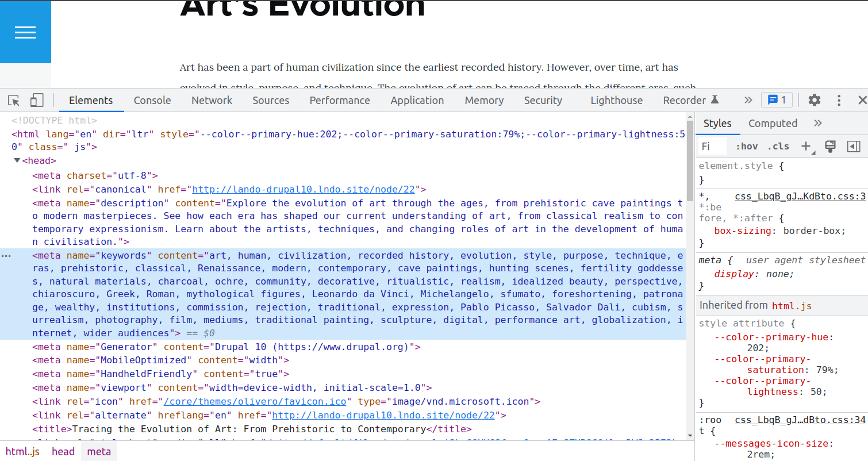The image size is (868, 461).
Task: Click the Filter field in Styles pane
Action: pyautogui.click(x=711, y=147)
